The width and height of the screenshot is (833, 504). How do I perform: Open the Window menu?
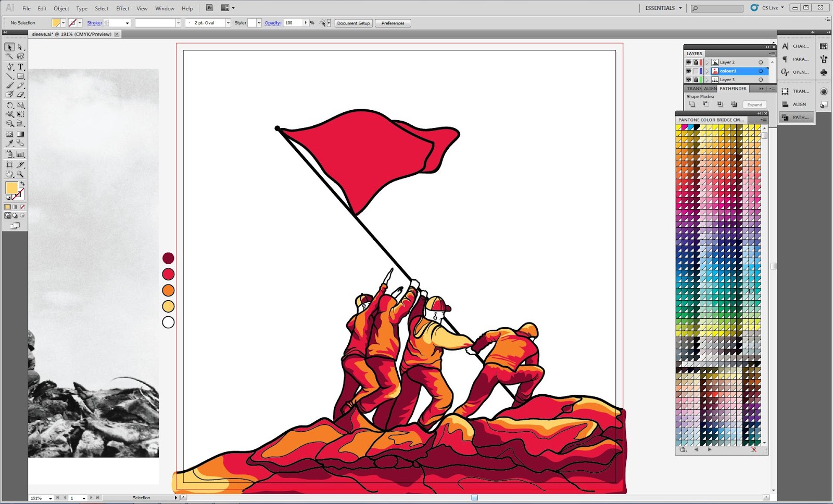165,8
